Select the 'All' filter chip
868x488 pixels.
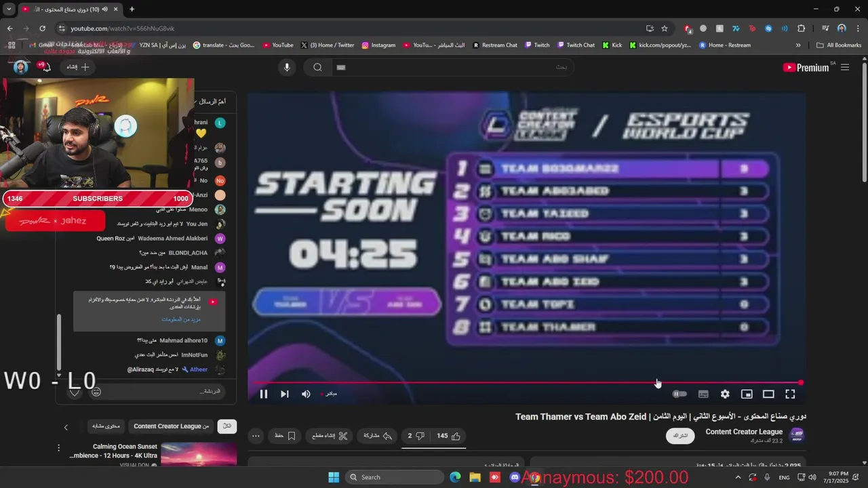227,426
